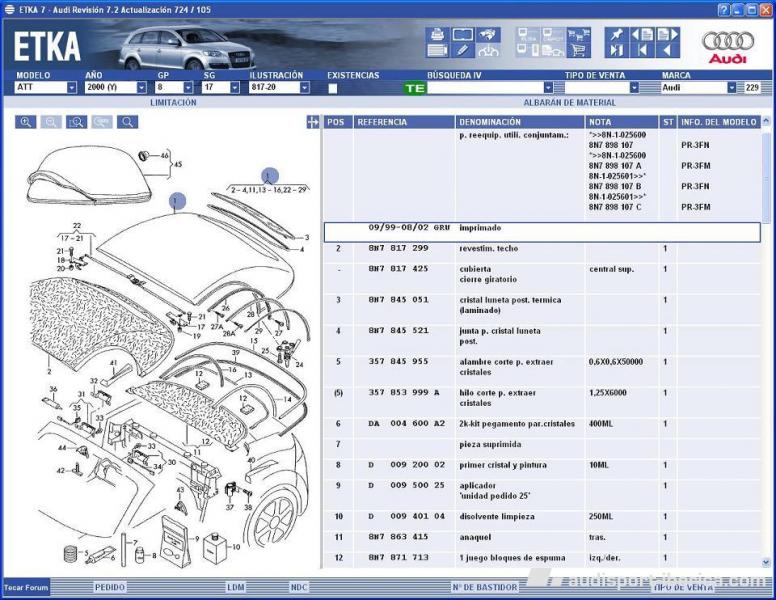Viewport: 776px width, 600px height.
Task: Go to next illustration page icon
Action: (x=668, y=35)
